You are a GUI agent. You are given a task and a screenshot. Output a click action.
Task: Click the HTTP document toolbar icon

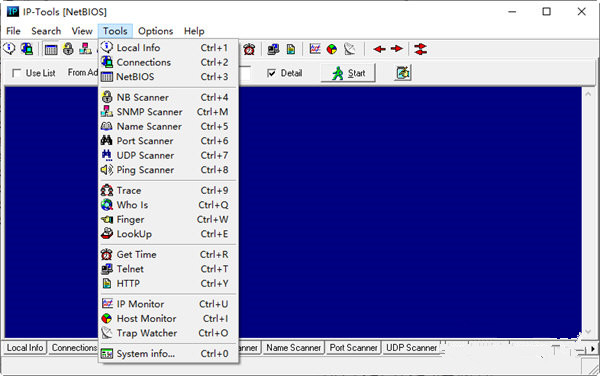(x=291, y=49)
